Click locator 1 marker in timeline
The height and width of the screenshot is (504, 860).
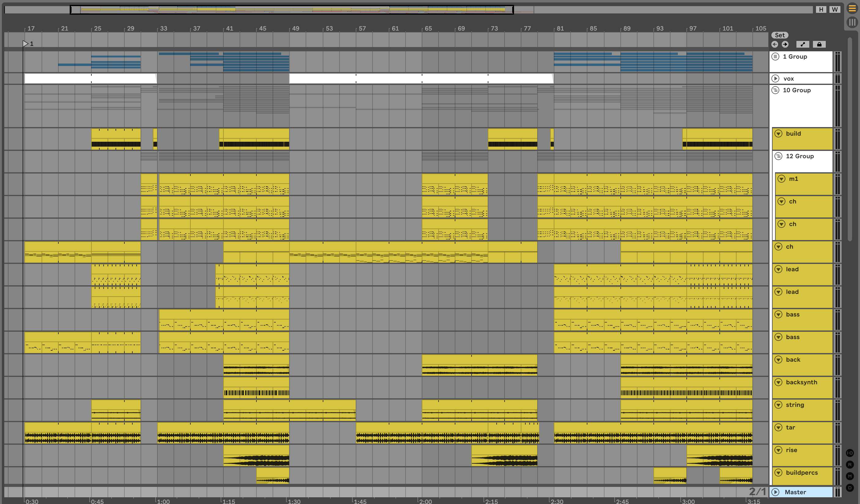26,44
